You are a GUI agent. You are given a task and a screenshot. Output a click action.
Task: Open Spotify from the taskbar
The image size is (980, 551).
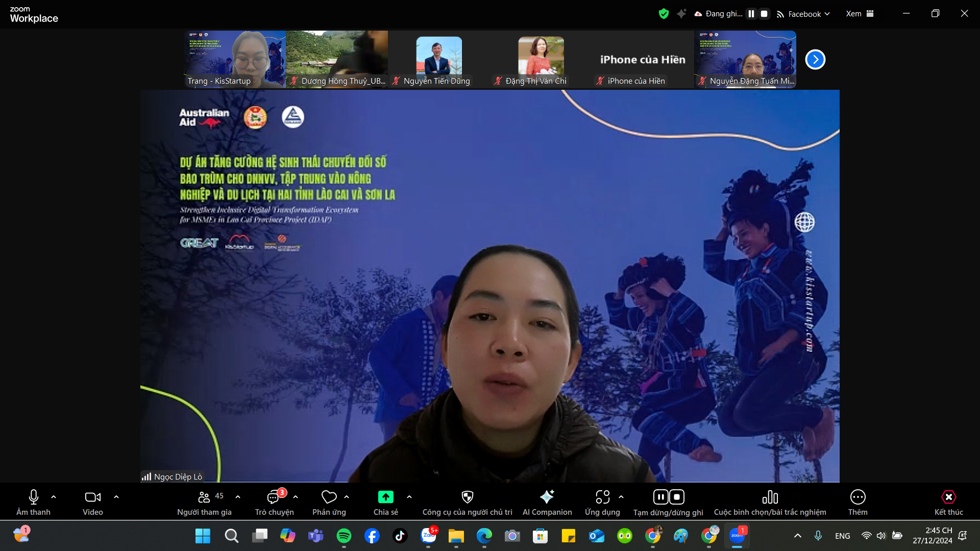click(x=344, y=536)
